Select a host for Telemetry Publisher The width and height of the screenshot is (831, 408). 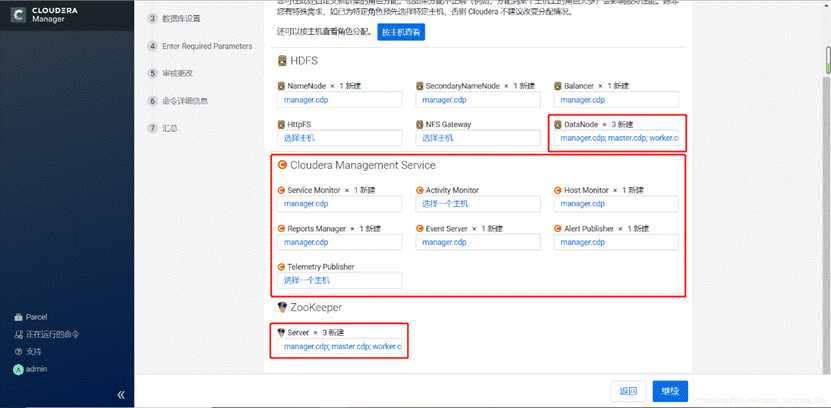(340, 280)
